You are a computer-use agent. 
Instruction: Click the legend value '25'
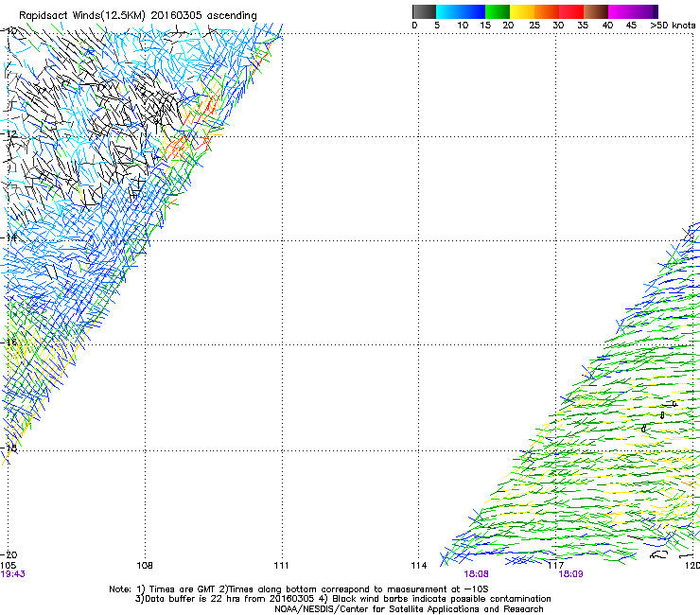(534, 26)
